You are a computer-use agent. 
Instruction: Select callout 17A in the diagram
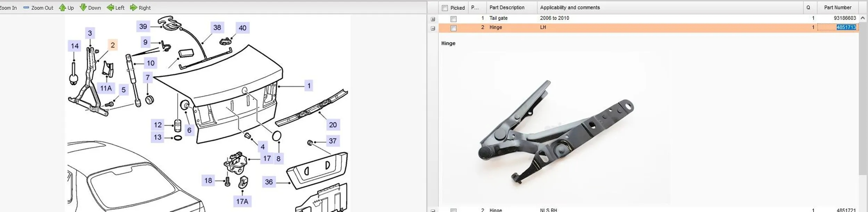click(x=242, y=201)
